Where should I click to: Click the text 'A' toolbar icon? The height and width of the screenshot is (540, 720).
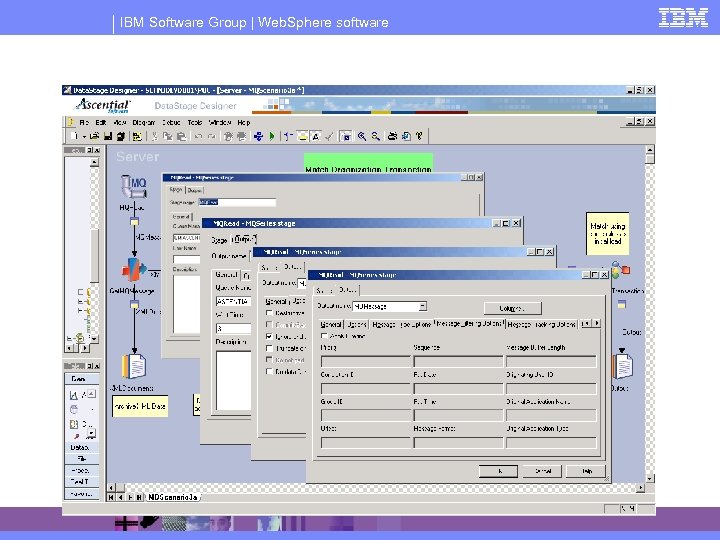tap(316, 136)
